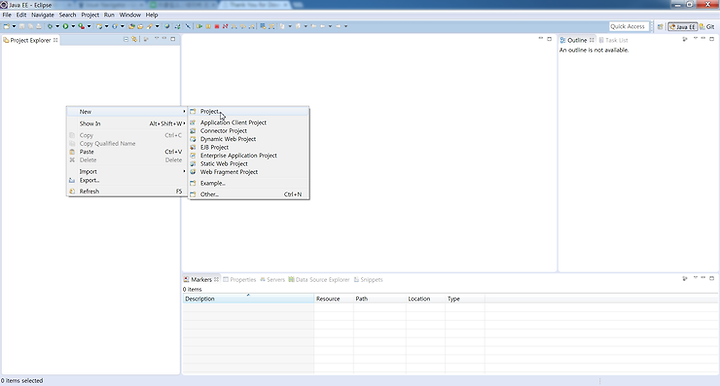Screen dimensions: 720x386
Task: Click the Type column header
Action: pyautogui.click(x=465, y=299)
